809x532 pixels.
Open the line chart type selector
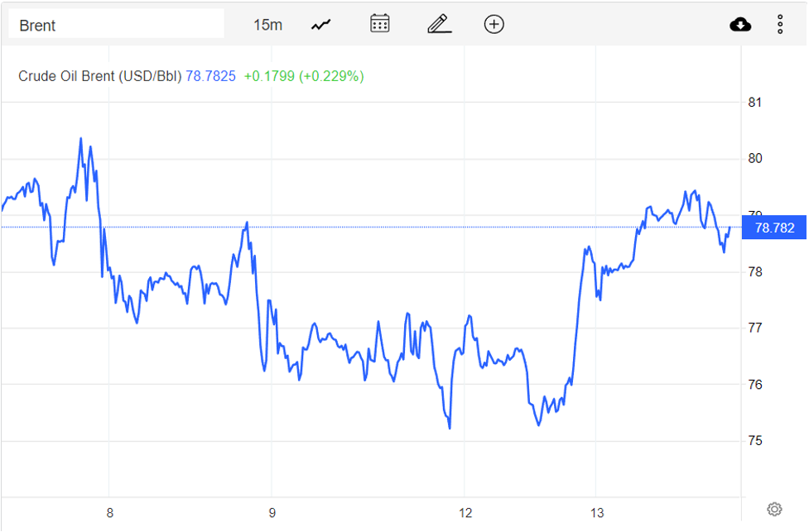[321, 25]
